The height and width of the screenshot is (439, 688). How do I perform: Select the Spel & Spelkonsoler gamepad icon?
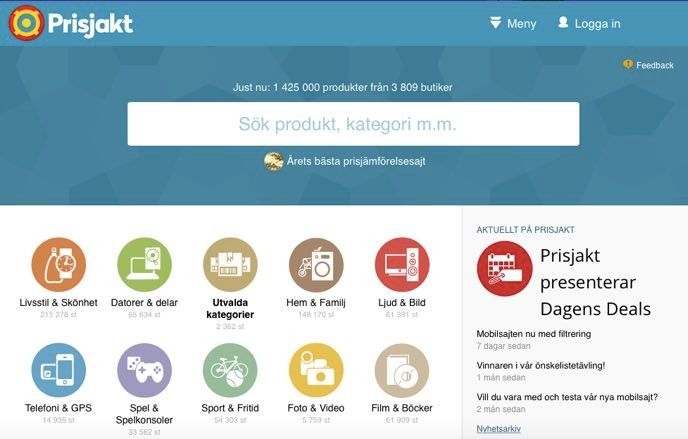[x=144, y=371]
